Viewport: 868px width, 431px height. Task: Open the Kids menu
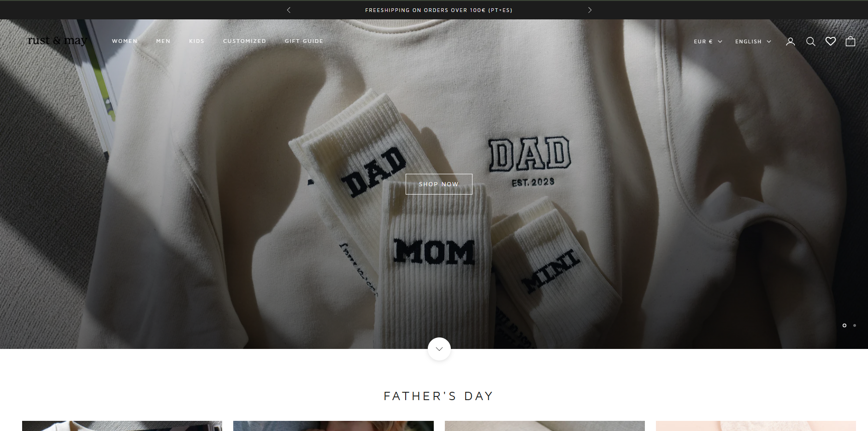[x=196, y=41]
